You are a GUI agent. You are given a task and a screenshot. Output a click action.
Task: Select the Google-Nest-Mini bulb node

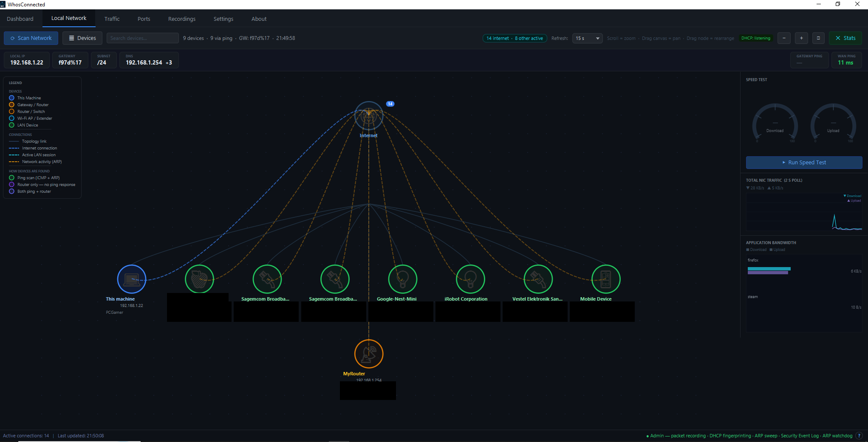coord(403,279)
